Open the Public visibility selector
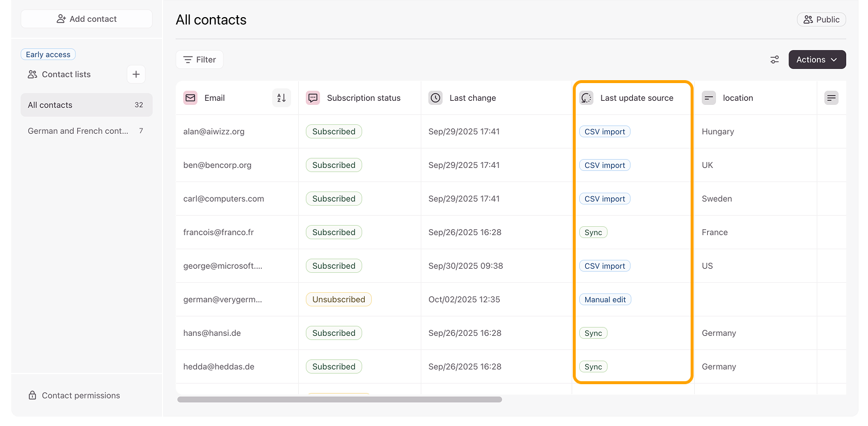The width and height of the screenshot is (868, 426). (x=821, y=19)
